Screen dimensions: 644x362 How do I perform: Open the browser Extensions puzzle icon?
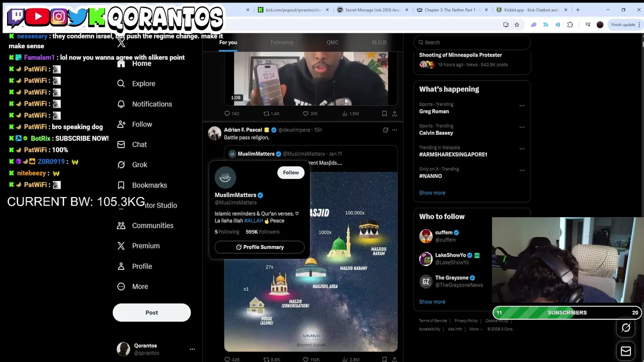pyautogui.click(x=570, y=25)
